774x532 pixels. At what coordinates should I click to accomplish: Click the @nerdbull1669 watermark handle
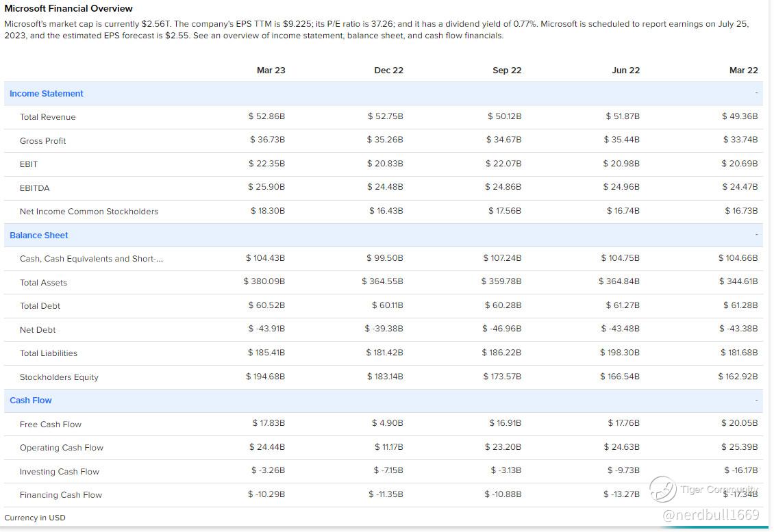point(711,515)
